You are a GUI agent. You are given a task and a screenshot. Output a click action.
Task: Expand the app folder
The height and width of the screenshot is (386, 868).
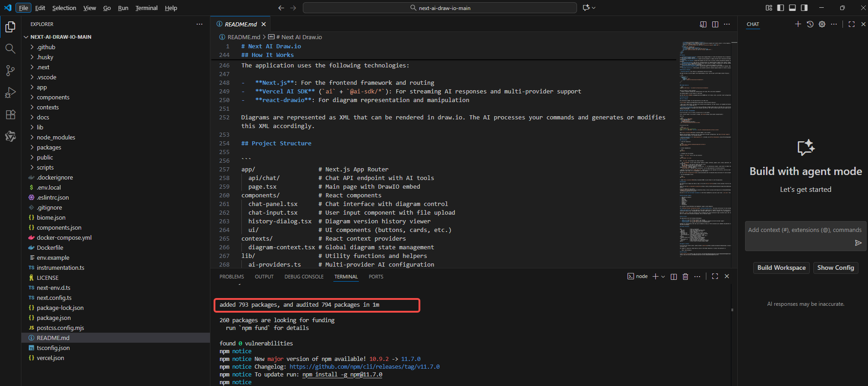click(x=116, y=87)
